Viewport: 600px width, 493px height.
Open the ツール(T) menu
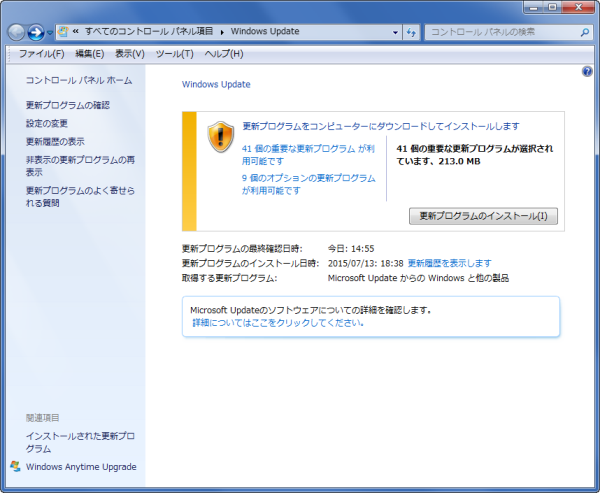point(174,54)
